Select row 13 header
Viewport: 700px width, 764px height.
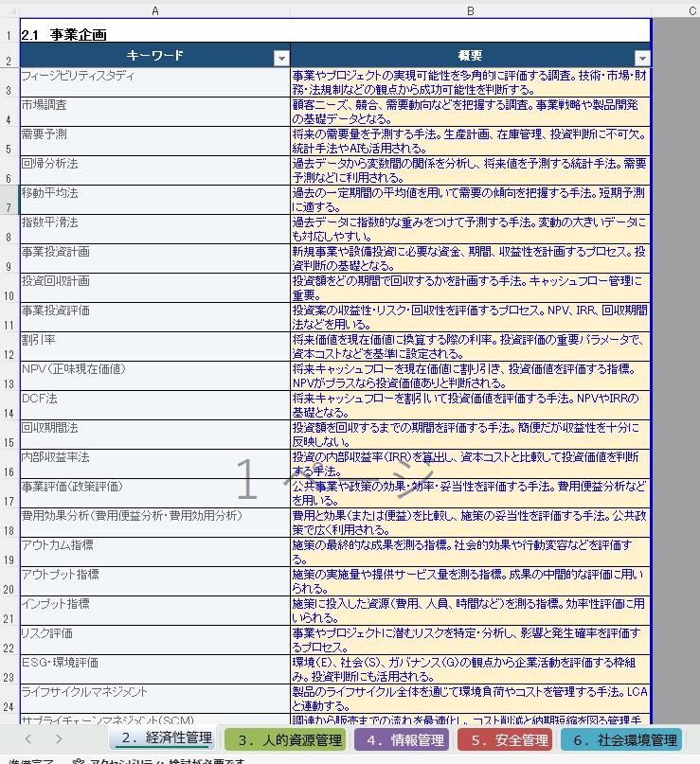coord(9,376)
